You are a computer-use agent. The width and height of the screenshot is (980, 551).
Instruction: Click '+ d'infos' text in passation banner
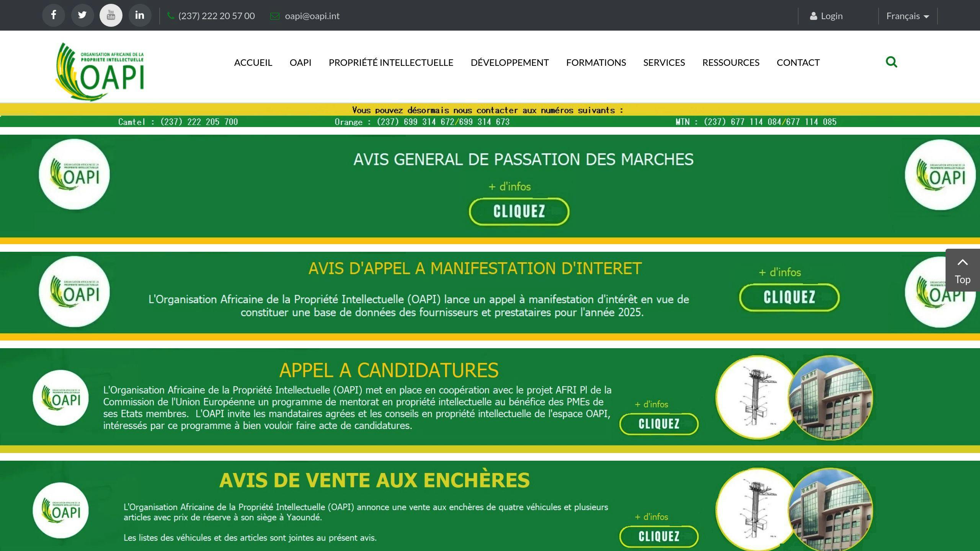[x=510, y=187]
